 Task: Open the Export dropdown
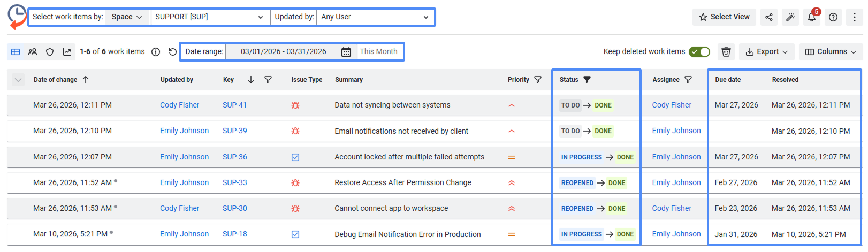click(767, 52)
